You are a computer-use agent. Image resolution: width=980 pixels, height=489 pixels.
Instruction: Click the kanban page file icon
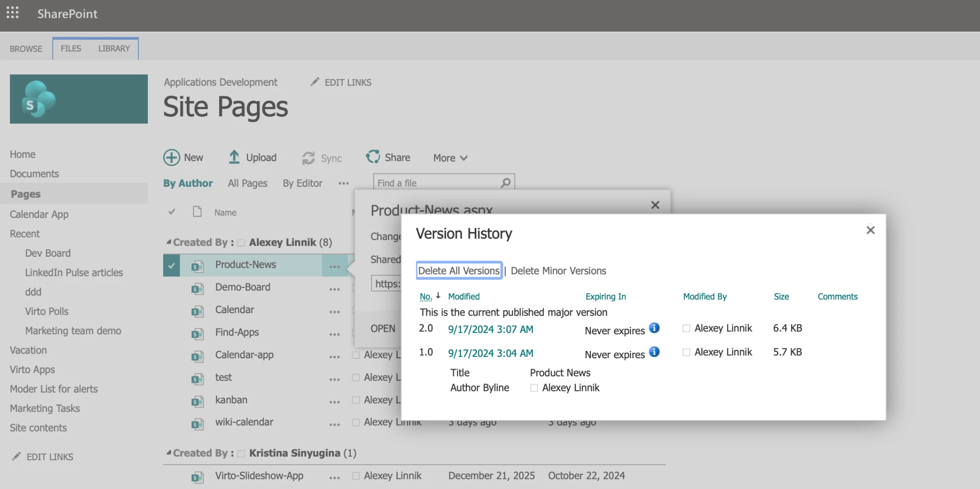click(198, 401)
